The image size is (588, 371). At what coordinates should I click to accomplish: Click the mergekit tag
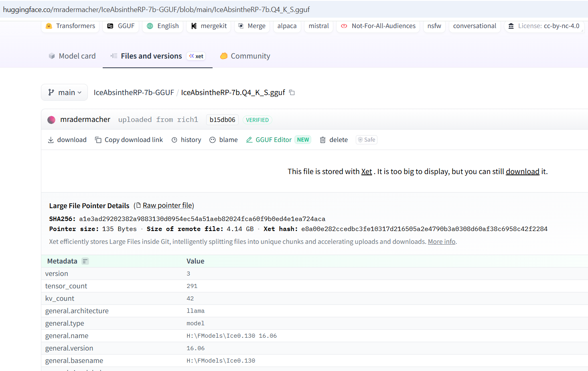coord(209,26)
